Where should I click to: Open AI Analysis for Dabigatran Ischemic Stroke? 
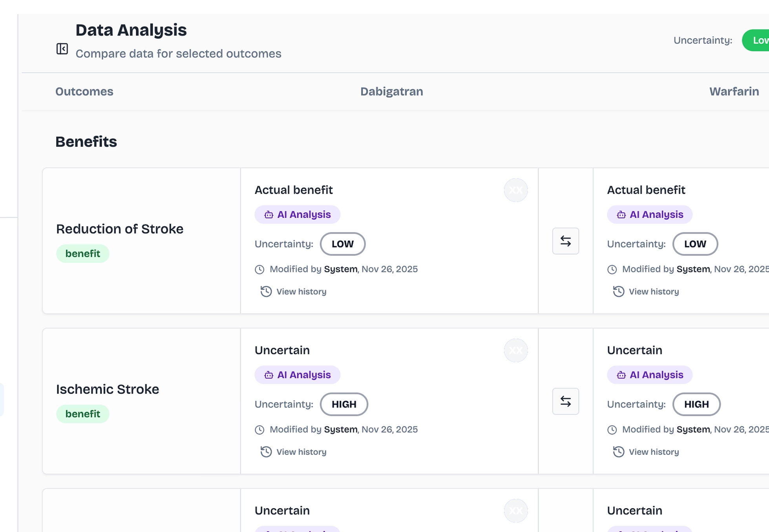(297, 375)
